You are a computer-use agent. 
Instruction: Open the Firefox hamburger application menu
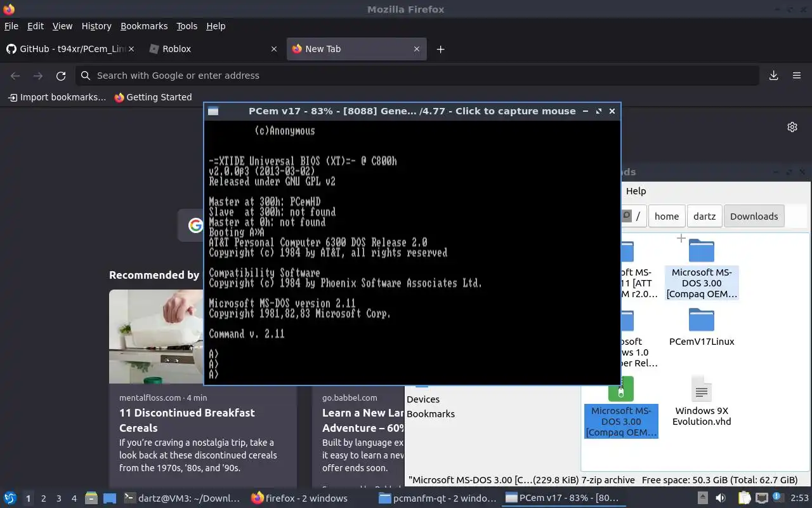797,76
